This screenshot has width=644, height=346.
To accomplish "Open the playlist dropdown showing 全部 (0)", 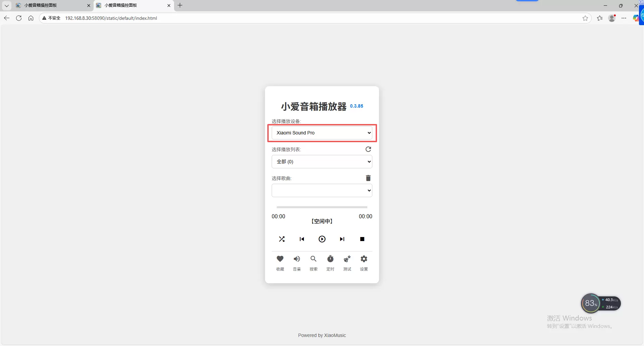I will (x=322, y=162).
